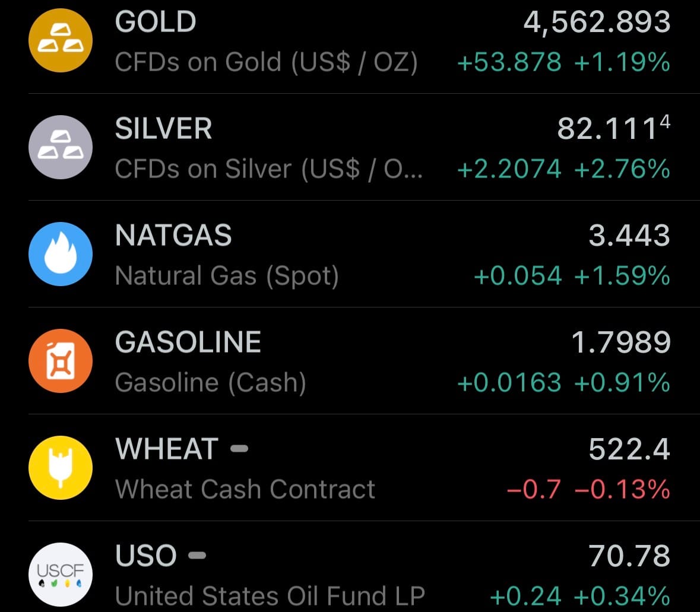Tap the gray dash next to WHEAT
The image size is (700, 612).
point(239,449)
